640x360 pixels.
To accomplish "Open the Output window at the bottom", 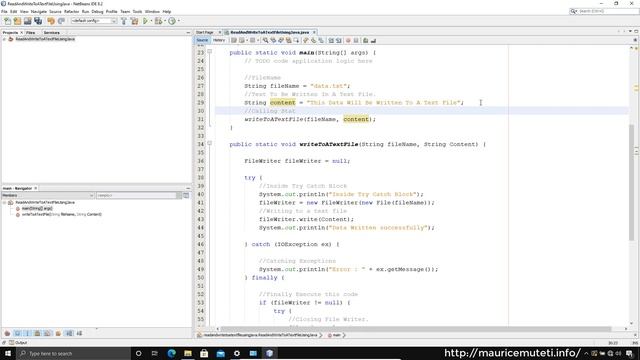I will click(x=18, y=343).
